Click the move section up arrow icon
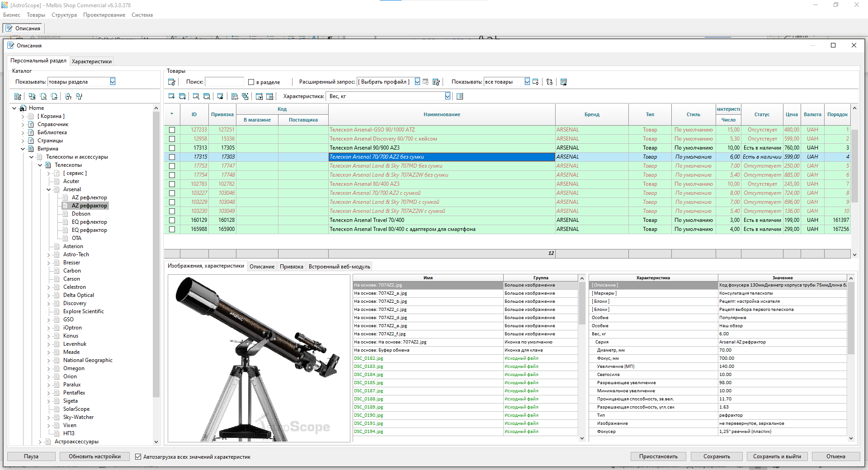Viewport: 868px width, 470px height. tap(68, 96)
